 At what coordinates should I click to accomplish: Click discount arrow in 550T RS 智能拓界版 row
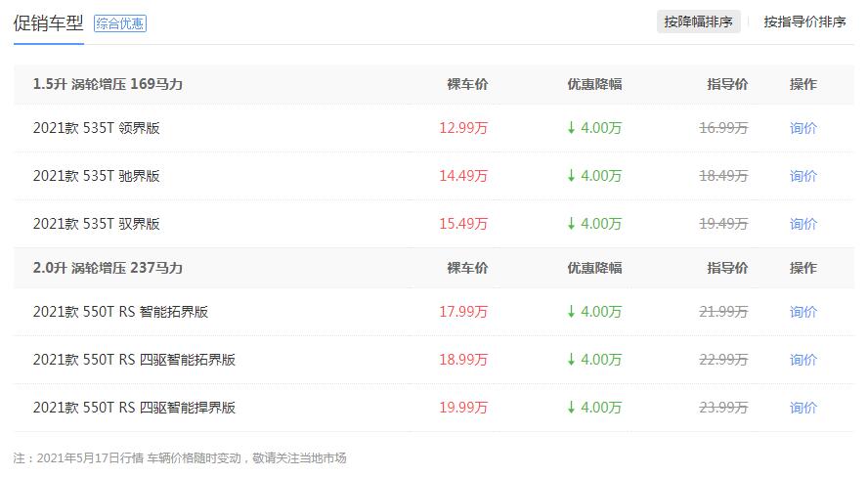coord(571,312)
